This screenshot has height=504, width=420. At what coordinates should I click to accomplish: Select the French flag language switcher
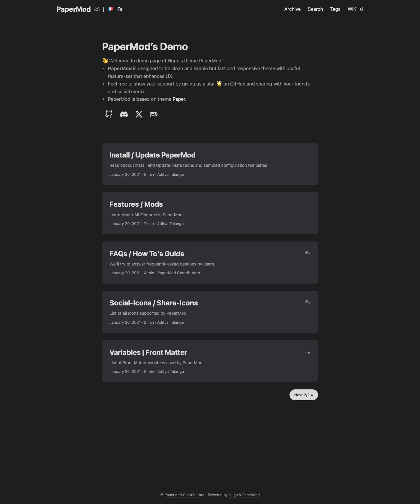point(110,9)
